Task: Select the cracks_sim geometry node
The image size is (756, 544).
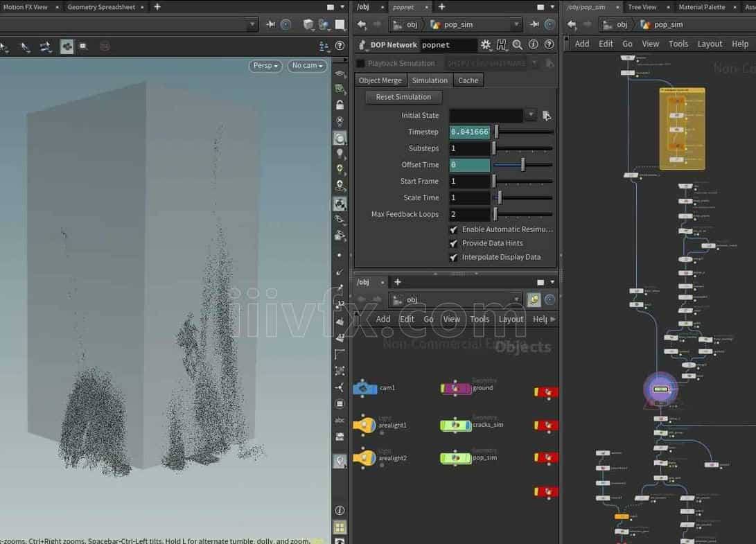Action: (456, 425)
